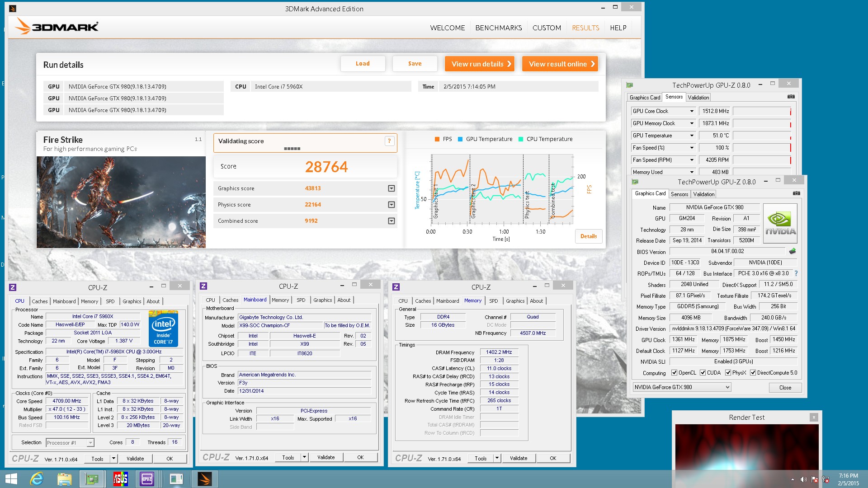Click the CPU-Z logo icon in Memory window title
This screenshot has width=868, height=488.
[x=396, y=287]
